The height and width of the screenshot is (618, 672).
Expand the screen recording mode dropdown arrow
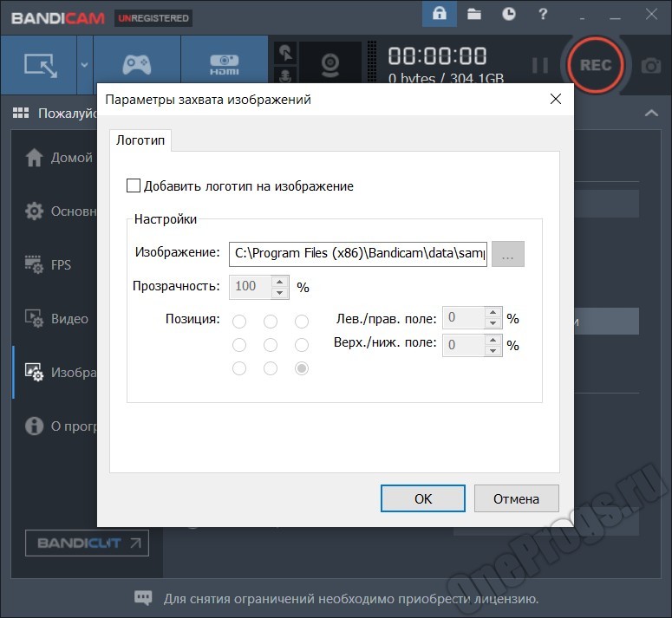pyautogui.click(x=84, y=64)
